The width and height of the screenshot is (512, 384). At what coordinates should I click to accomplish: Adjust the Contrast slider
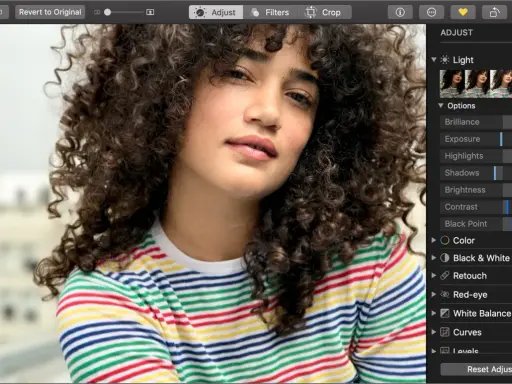click(476, 207)
